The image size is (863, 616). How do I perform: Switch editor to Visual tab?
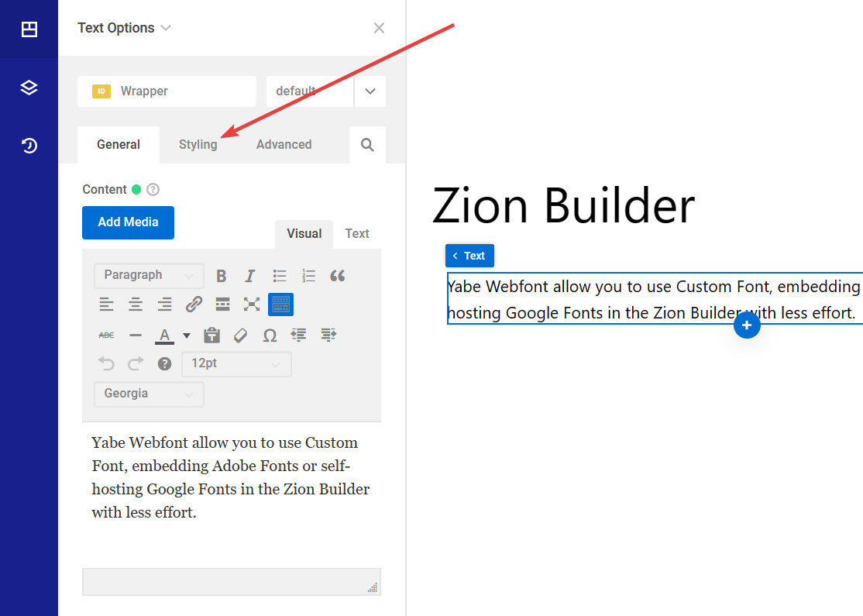304,234
